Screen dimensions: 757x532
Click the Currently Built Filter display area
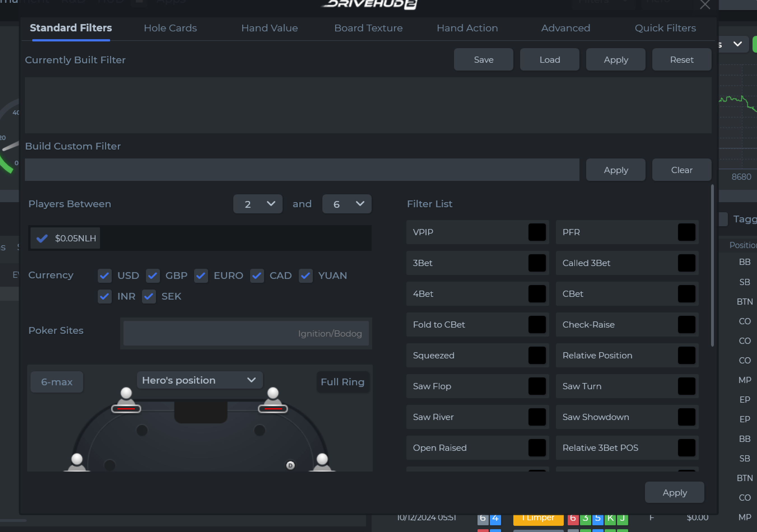coord(368,105)
